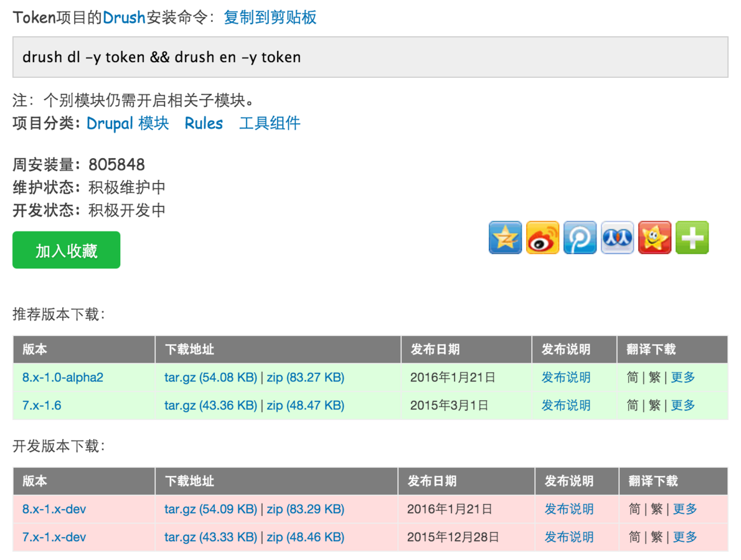This screenshot has width=741, height=560.
Task: Open 发布说明 for 8.x-1.x-dev
Action: pos(569,509)
